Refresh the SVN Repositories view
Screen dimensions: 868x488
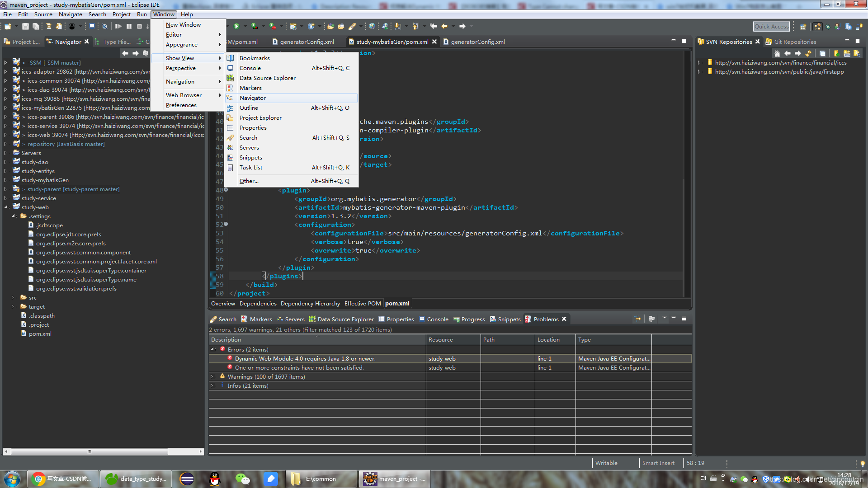[808, 53]
